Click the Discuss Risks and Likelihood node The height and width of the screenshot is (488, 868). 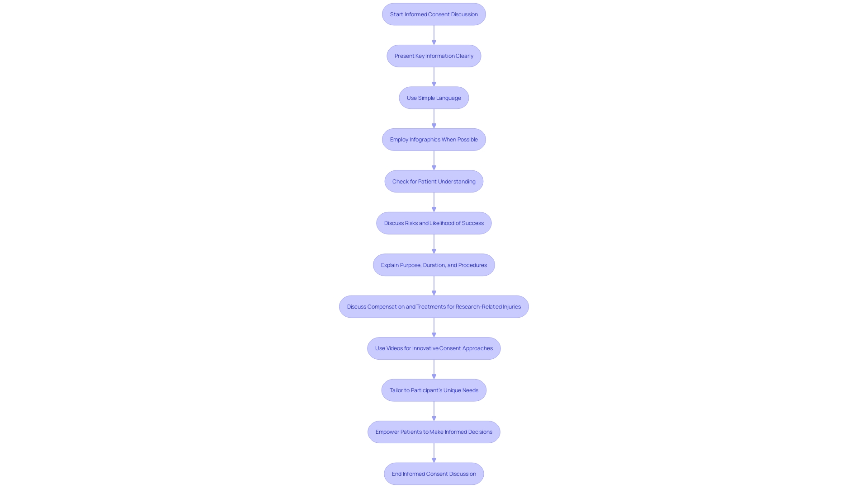click(434, 222)
